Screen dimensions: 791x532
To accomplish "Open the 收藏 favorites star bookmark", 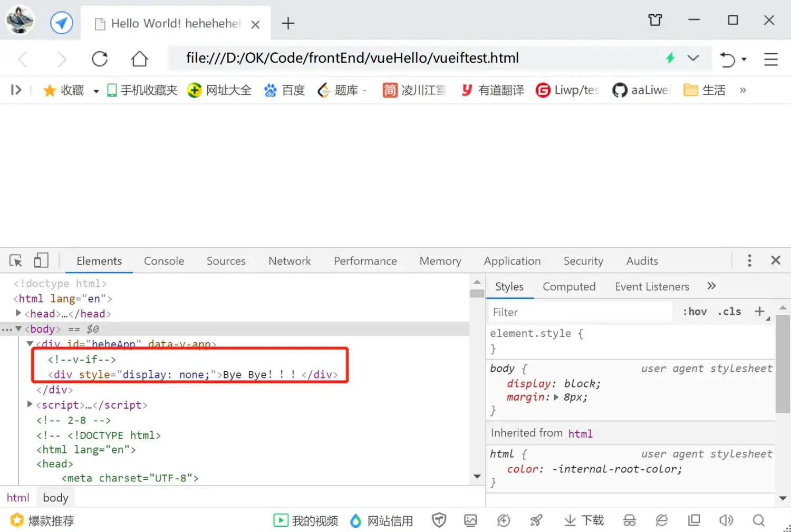I will [x=63, y=90].
